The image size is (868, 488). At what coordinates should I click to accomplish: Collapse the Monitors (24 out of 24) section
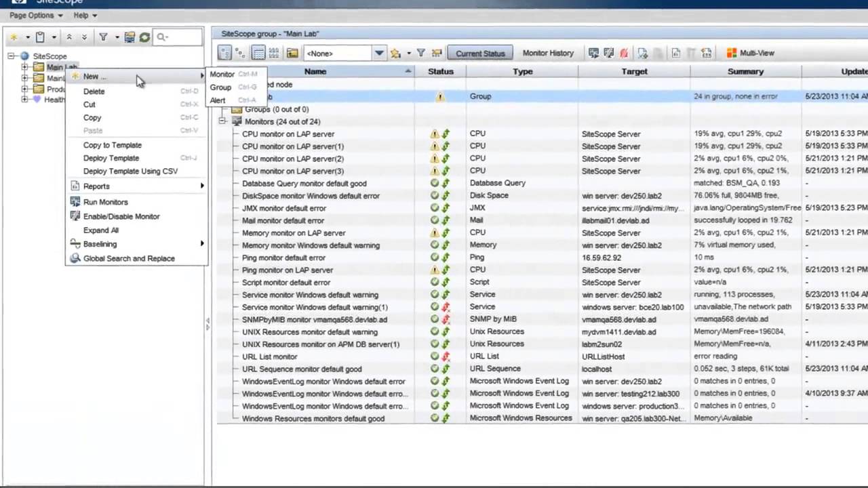pos(222,121)
